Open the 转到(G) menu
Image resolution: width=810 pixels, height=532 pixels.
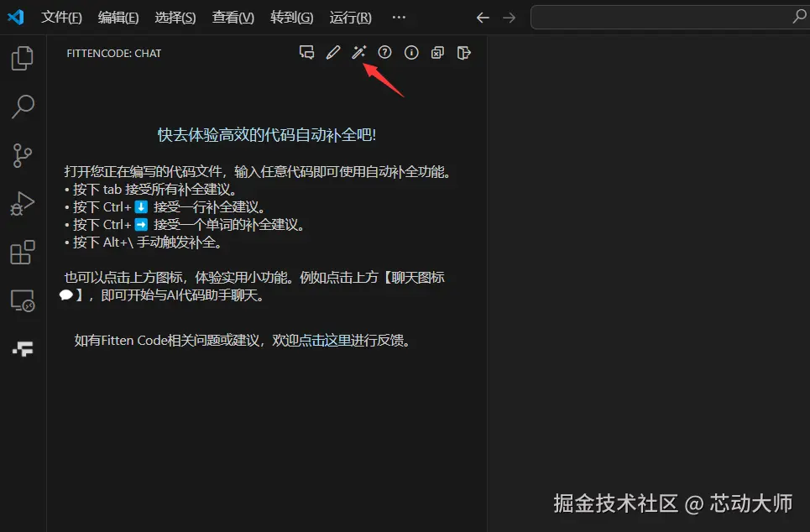(x=291, y=18)
